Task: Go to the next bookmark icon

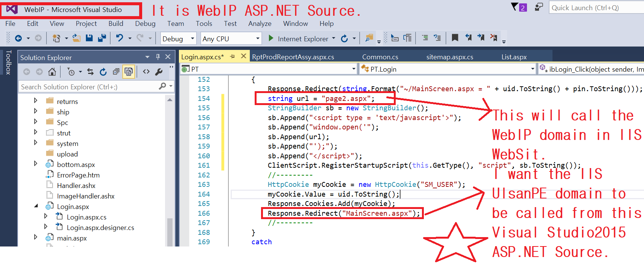Action: pos(481,38)
